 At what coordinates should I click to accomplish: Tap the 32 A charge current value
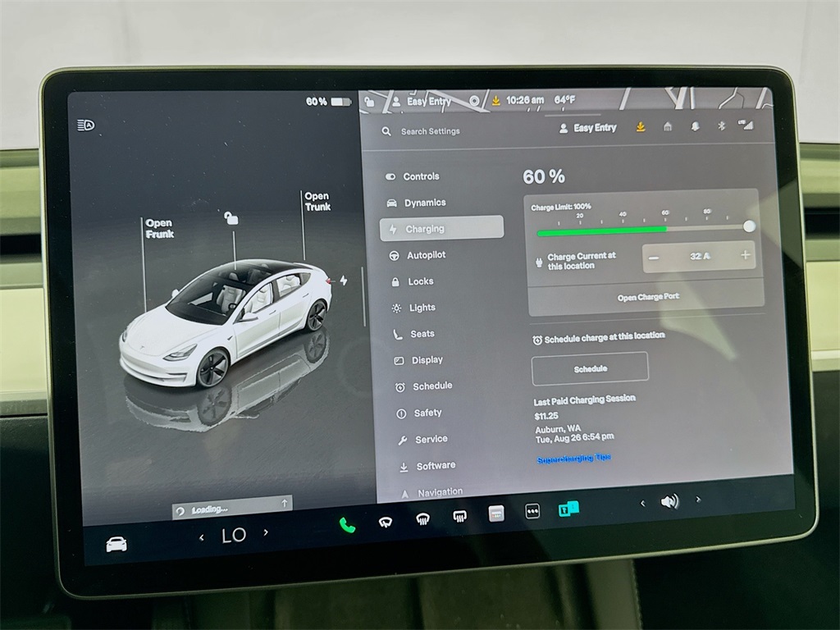[x=700, y=256]
